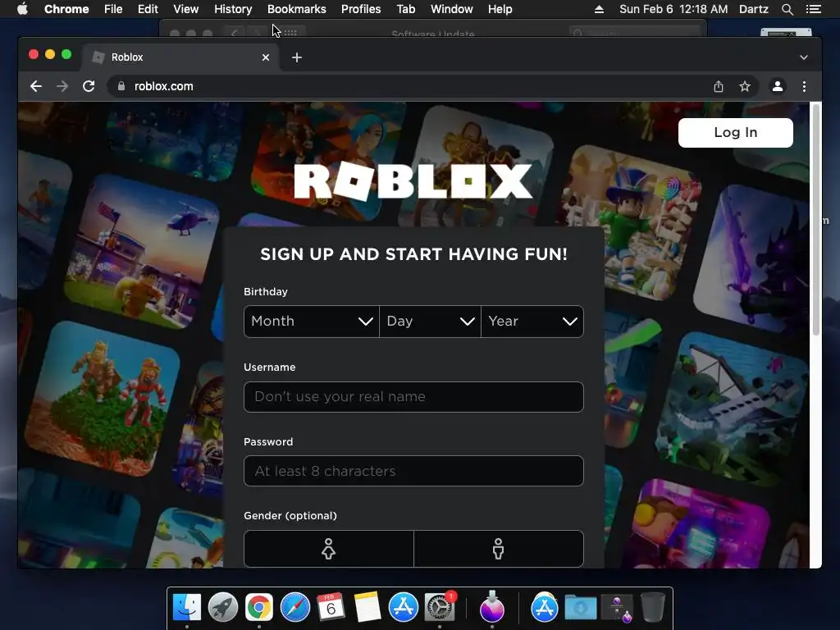Open the Chrome three-dot menu
840x630 pixels.
(804, 86)
